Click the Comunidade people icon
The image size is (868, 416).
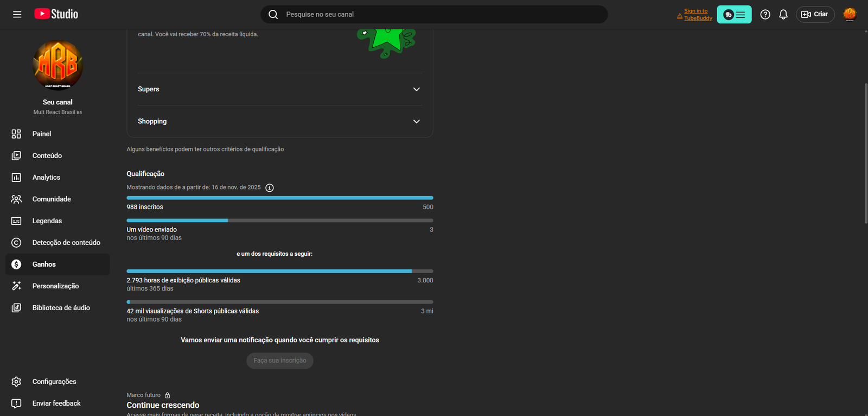[x=16, y=199]
